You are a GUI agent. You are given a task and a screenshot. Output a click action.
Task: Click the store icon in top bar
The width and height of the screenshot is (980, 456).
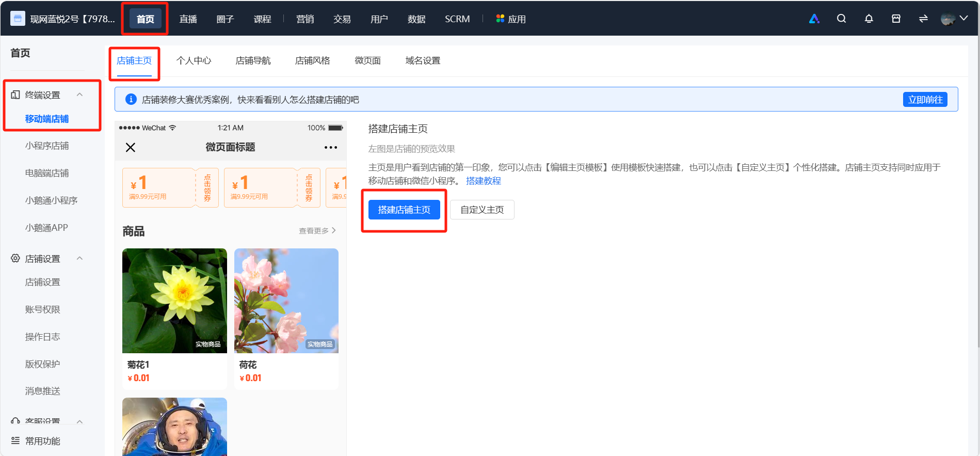(x=896, y=19)
